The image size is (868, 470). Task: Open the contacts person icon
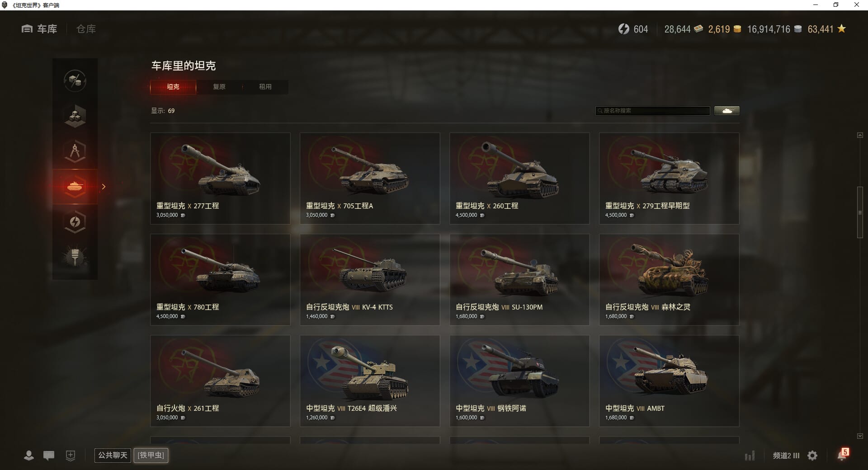pyautogui.click(x=29, y=456)
